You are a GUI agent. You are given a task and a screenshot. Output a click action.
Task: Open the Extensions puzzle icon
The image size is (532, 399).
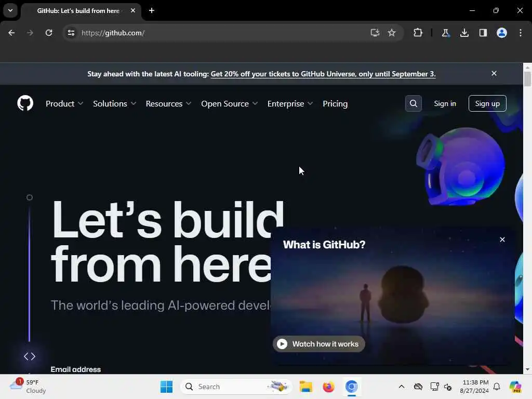418,33
